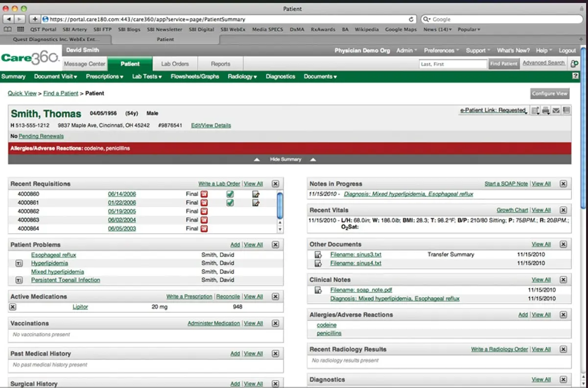This screenshot has width=588, height=388.
Task: Open the Preferences dropdown in the header
Action: pos(440,50)
